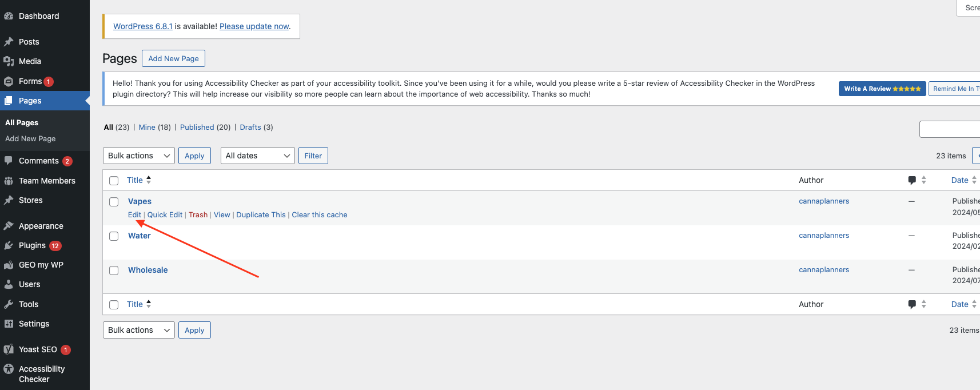Click sort arrows next to footer Title
This screenshot has height=390, width=980.
pyautogui.click(x=149, y=304)
